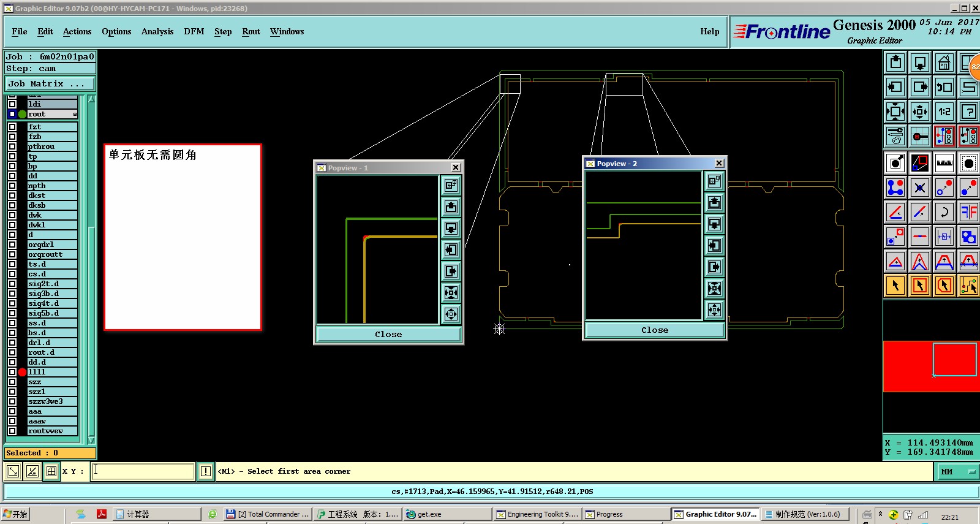
Task: Click the pan up icon in main toolbar
Action: click(895, 63)
